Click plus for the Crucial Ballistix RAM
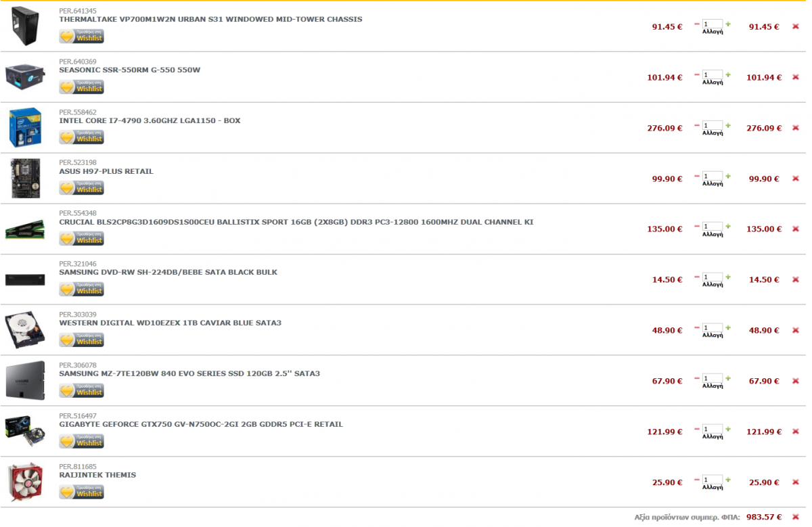This screenshot has width=812, height=527. (x=728, y=226)
